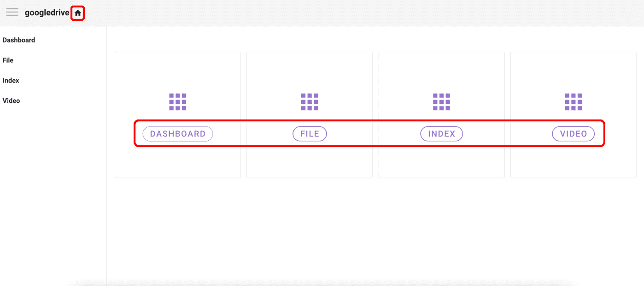The width and height of the screenshot is (644, 286).
Task: Click the grid icon above VIDEO button
Action: [574, 102]
